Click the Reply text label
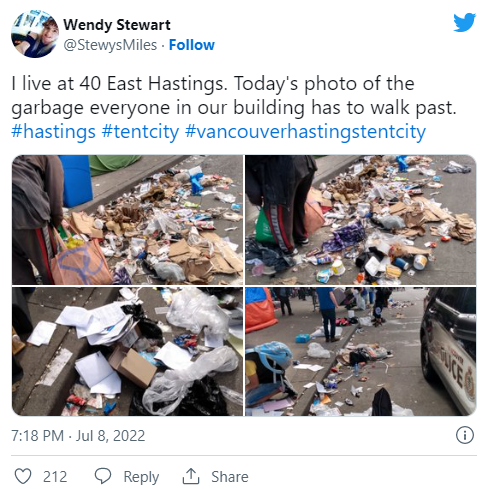484x489 pixels. (x=141, y=477)
